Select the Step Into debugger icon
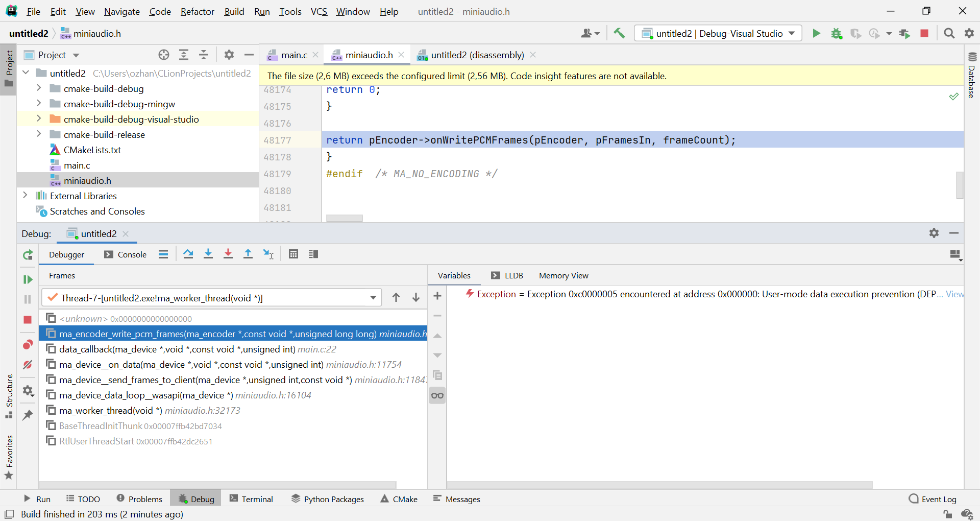The height and width of the screenshot is (521, 980). click(x=208, y=254)
